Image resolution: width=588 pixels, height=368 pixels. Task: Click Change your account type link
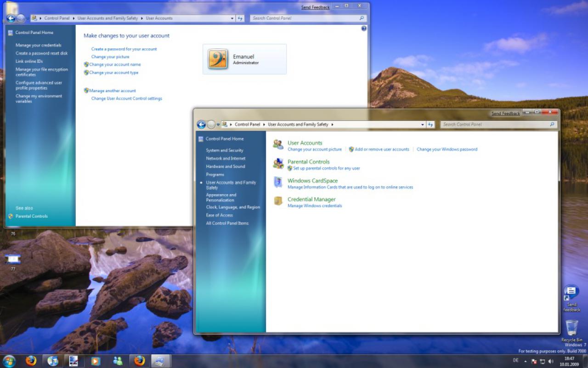(x=113, y=73)
